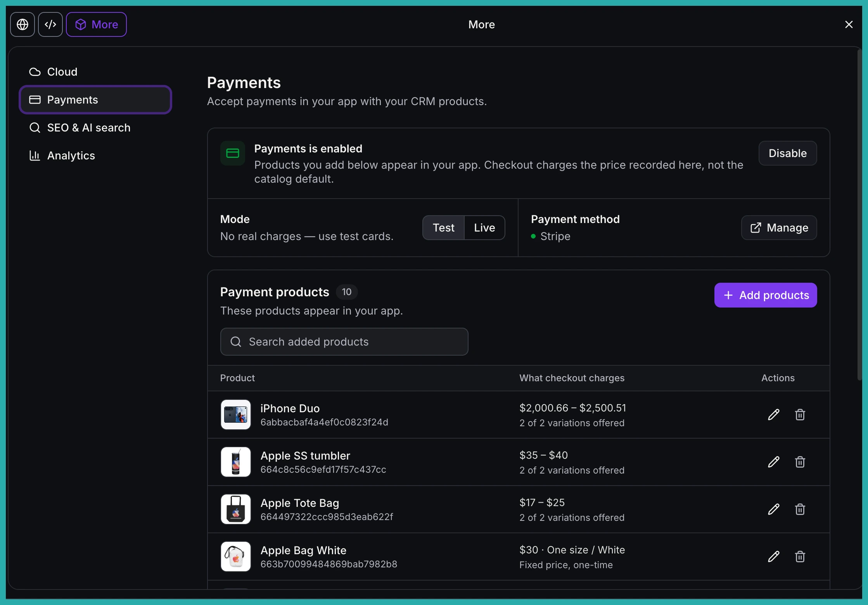Disable payments

point(788,153)
